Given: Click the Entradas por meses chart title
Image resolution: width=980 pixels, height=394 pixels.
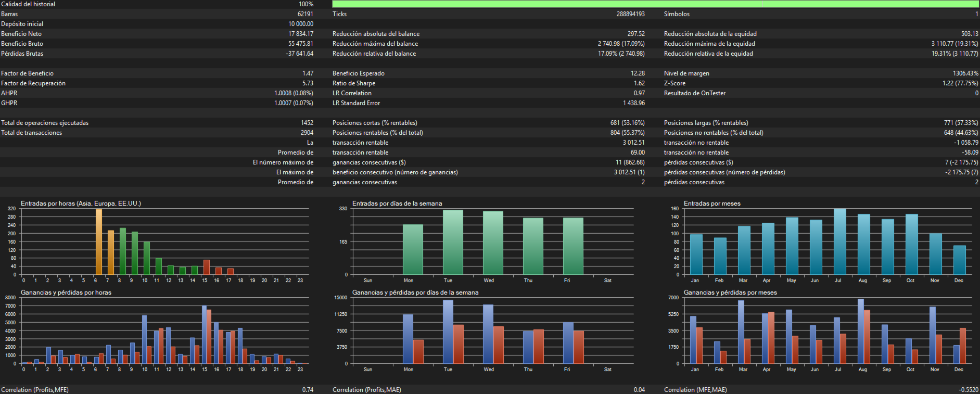Looking at the screenshot, I should pos(711,204).
